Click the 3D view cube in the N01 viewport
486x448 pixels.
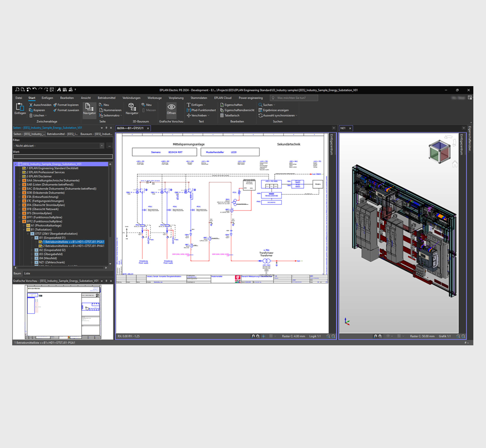click(x=439, y=151)
